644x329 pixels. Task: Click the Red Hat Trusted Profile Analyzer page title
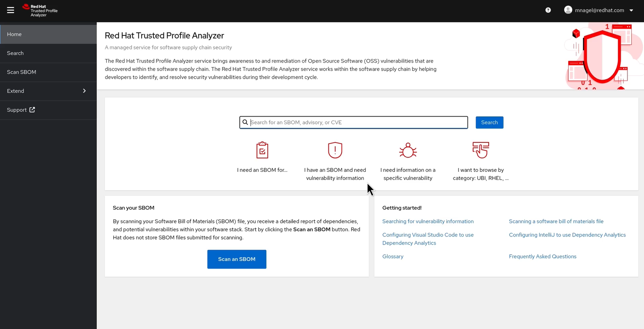coord(164,35)
